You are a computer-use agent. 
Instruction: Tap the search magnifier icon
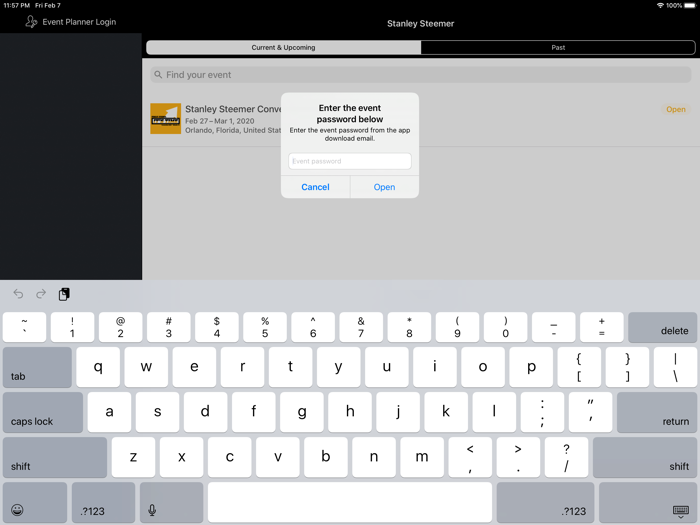(158, 75)
